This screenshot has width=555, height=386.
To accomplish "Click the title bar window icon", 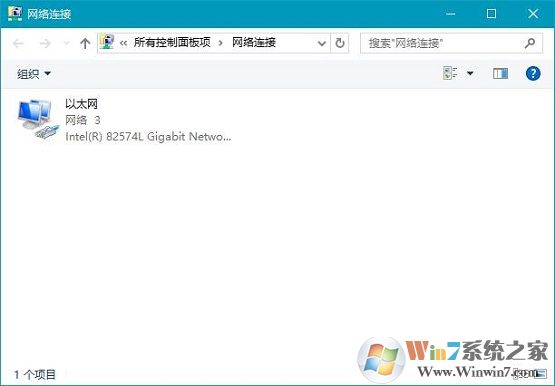I will coord(15,13).
